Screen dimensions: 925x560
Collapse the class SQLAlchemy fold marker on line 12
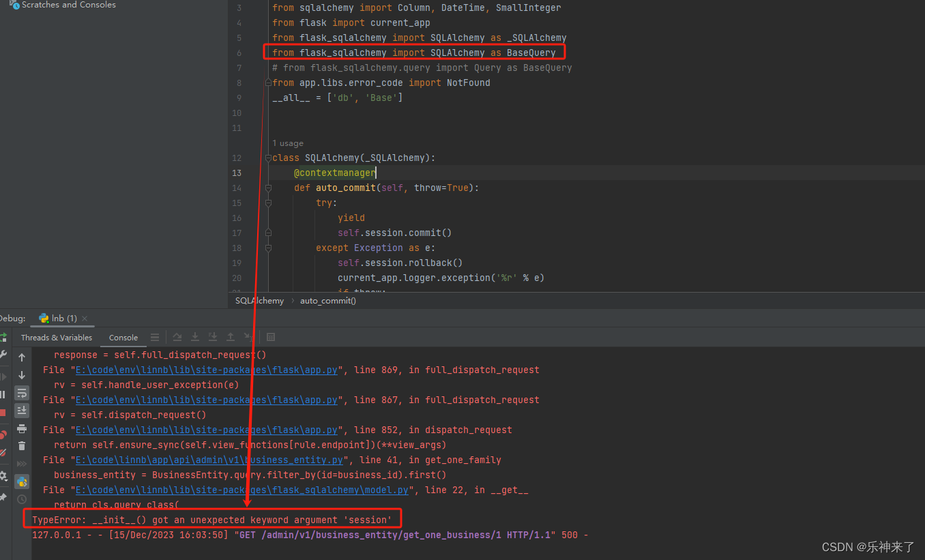click(268, 158)
